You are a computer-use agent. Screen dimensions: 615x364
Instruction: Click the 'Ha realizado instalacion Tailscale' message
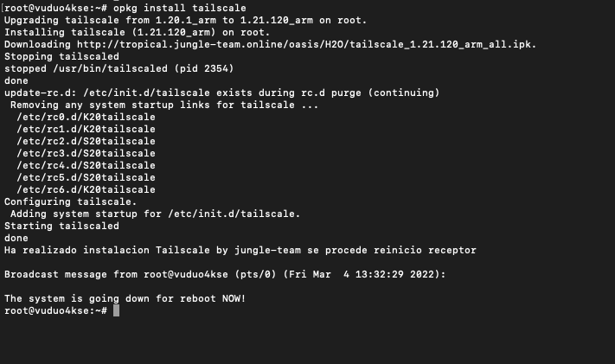tap(240, 250)
